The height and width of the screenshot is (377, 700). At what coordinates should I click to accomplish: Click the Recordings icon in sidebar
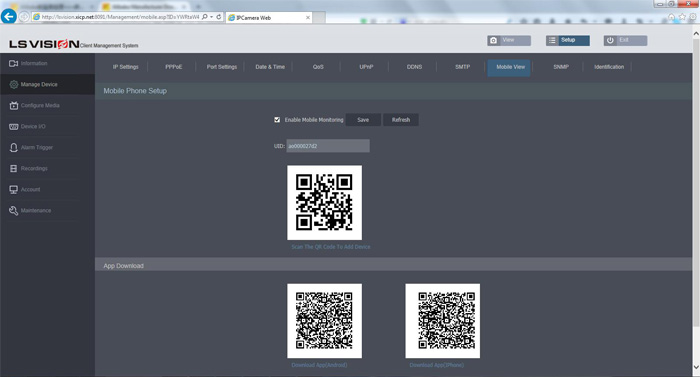(x=13, y=168)
